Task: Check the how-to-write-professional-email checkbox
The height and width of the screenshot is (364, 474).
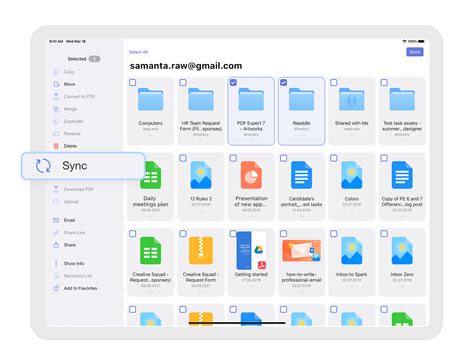Action: click(284, 234)
